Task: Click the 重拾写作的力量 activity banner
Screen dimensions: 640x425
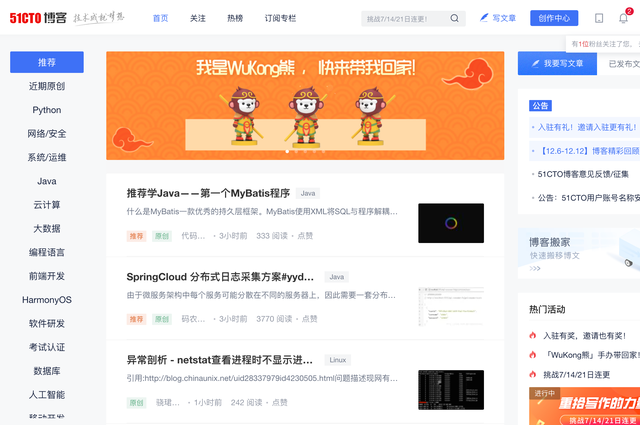Action: (x=584, y=406)
